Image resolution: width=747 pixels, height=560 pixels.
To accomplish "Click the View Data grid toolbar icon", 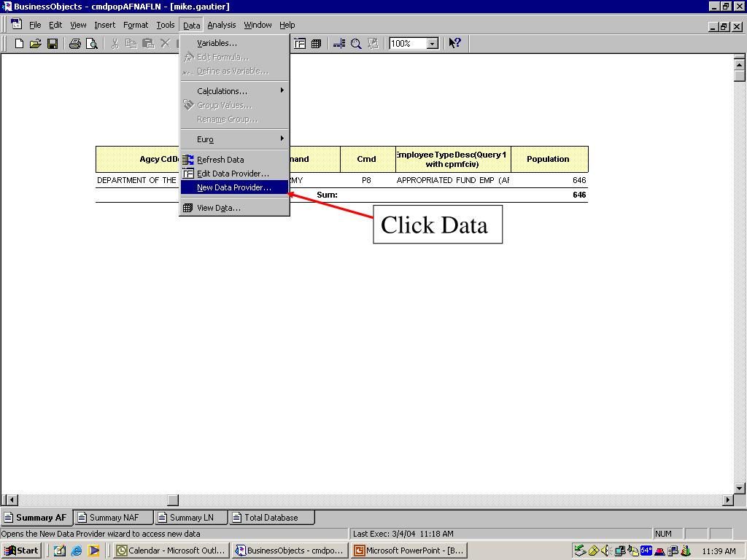I will point(316,44).
